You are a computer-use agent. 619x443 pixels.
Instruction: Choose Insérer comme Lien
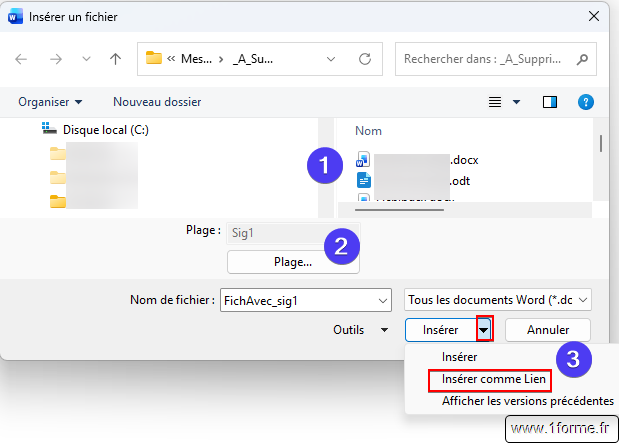pos(493,379)
